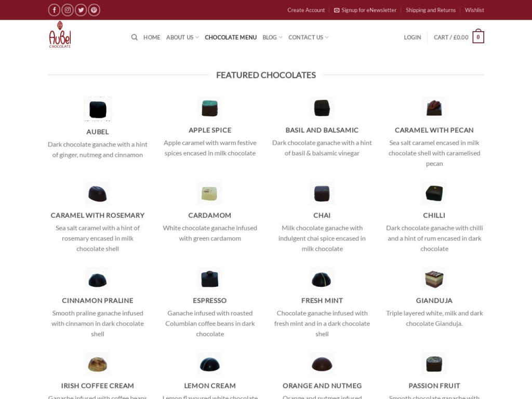Expand the About Us dropdown menu
This screenshot has height=399, width=532.
tap(182, 37)
